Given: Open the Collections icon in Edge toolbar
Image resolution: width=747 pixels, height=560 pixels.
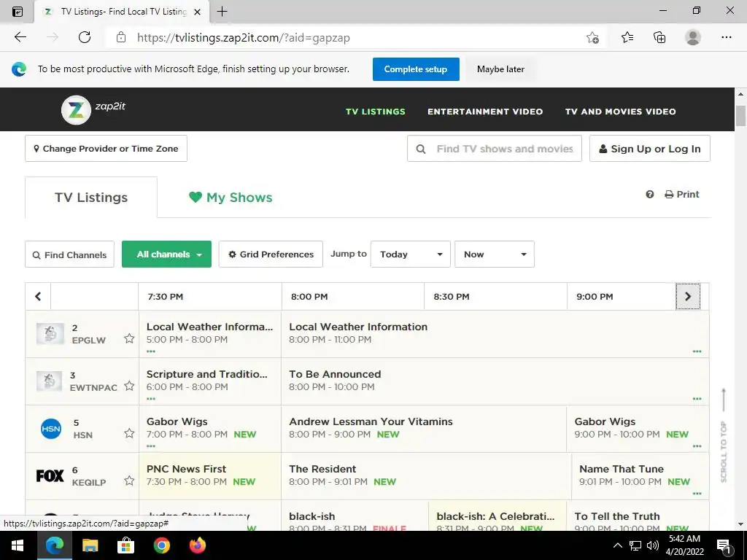Looking at the screenshot, I should [659, 37].
